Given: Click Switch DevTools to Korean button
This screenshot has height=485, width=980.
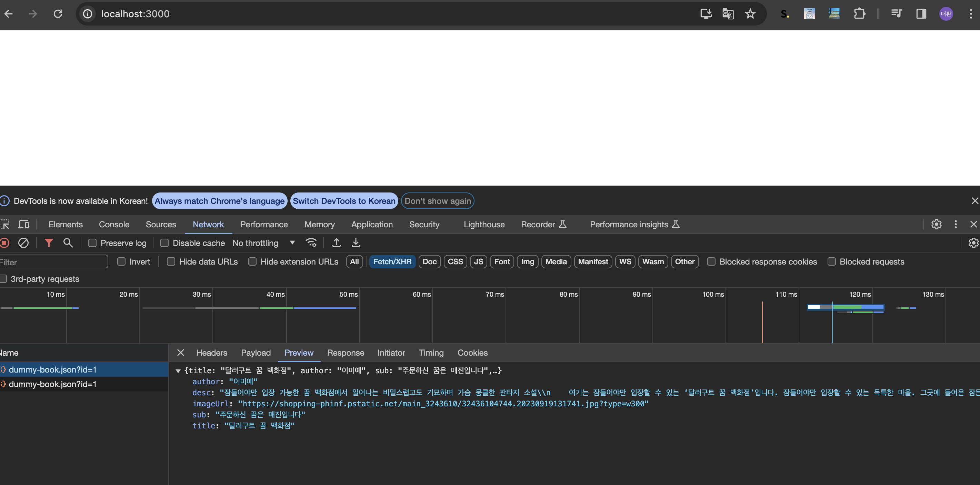Looking at the screenshot, I should 344,201.
